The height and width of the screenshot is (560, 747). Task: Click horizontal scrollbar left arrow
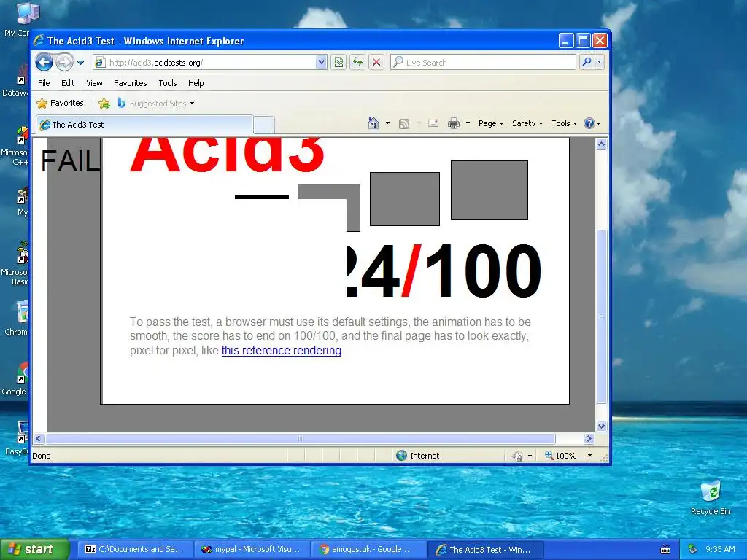[39, 438]
